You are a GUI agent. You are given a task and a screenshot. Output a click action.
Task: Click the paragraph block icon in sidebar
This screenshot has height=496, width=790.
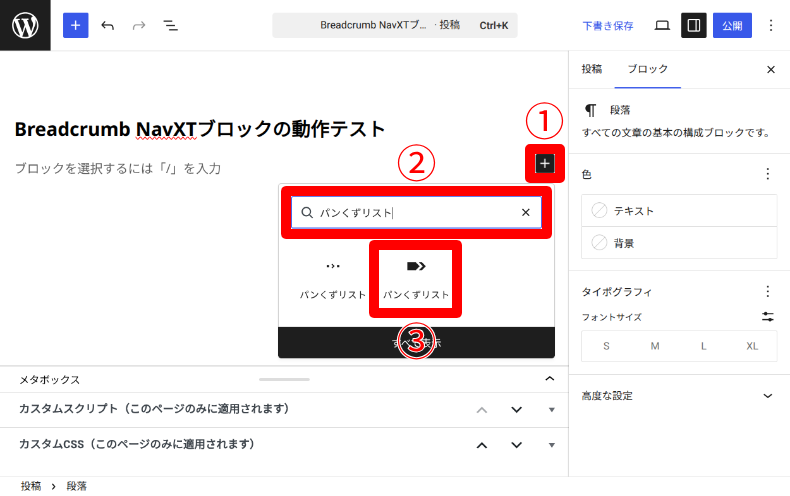coord(590,110)
